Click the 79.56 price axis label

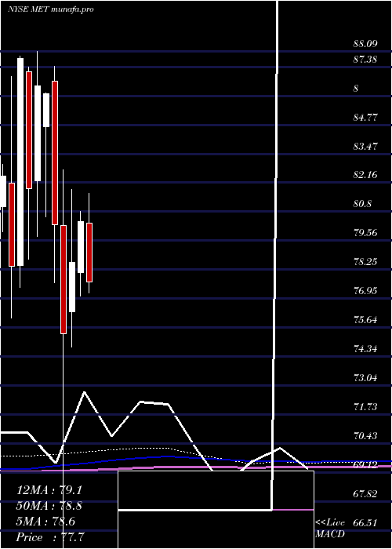365,232
